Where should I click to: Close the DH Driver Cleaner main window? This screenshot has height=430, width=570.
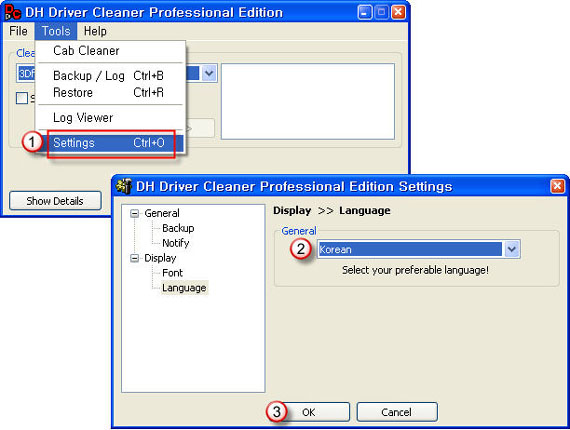click(x=398, y=12)
